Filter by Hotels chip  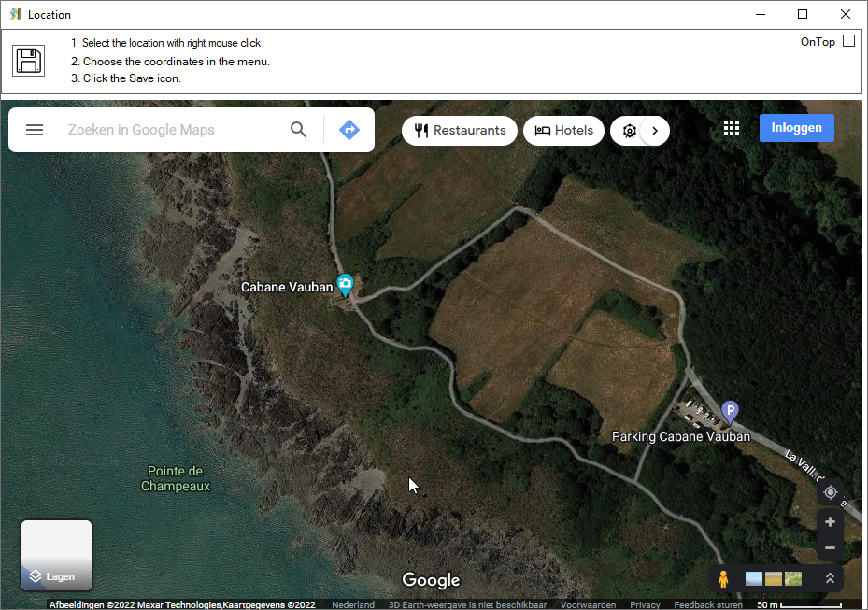[x=563, y=131]
